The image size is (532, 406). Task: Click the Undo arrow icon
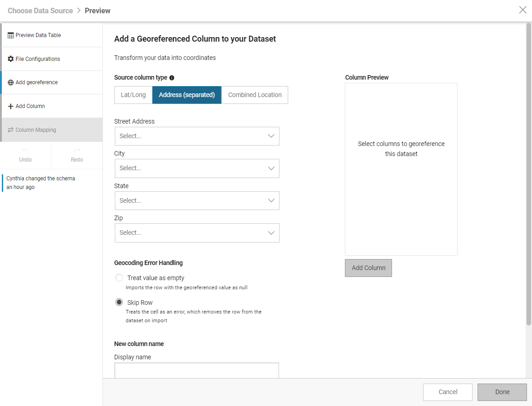[x=25, y=150]
